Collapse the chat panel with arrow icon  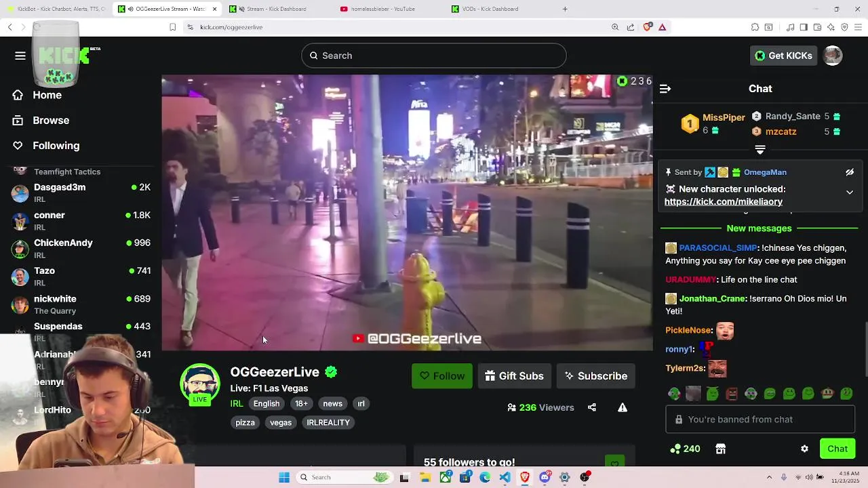pyautogui.click(x=665, y=89)
